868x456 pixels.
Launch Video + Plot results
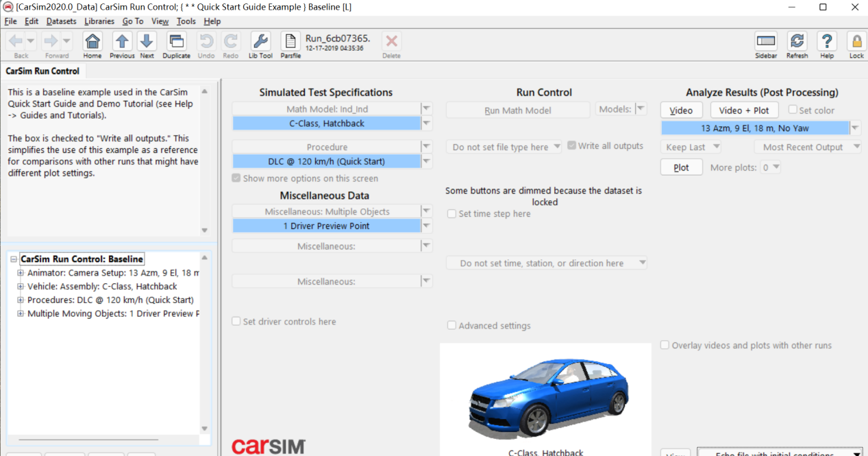(x=744, y=110)
